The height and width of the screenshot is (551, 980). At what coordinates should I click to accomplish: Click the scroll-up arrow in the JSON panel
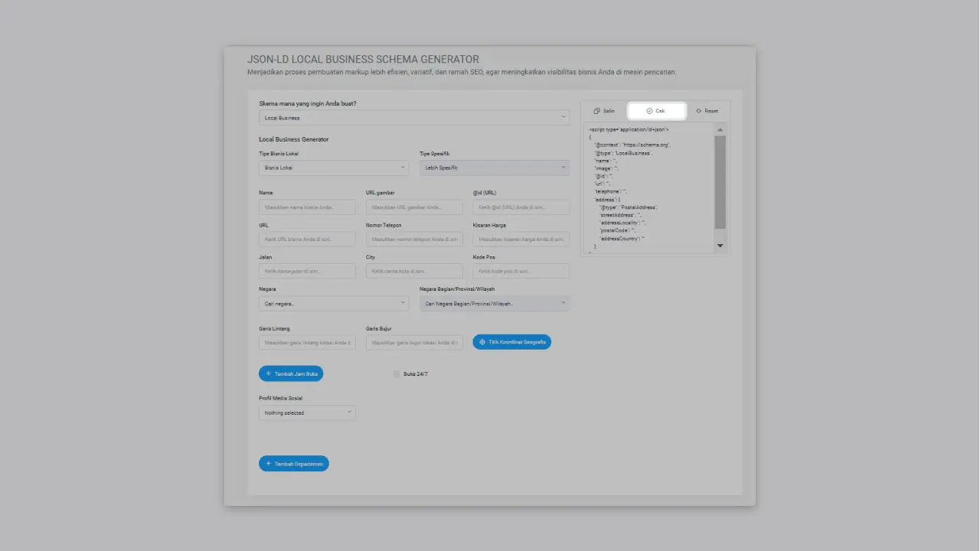[x=720, y=129]
